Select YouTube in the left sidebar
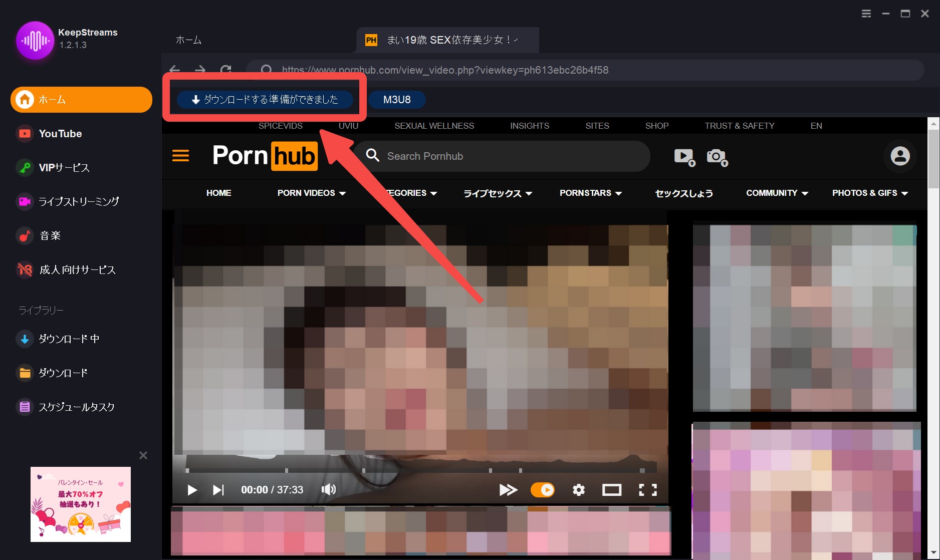Screen dimensions: 940x560 point(60,134)
